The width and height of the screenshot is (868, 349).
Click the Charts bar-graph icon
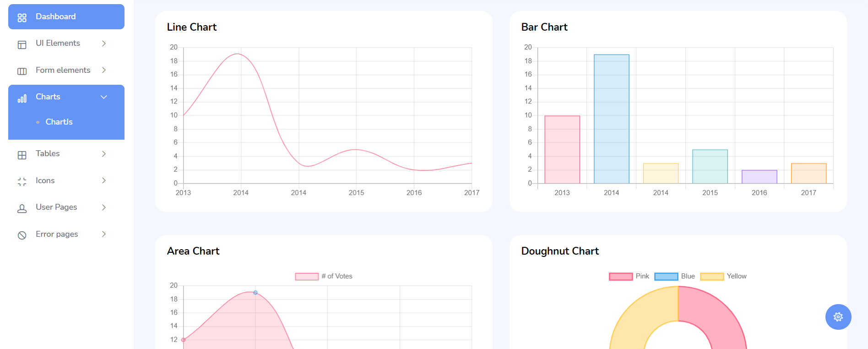point(22,98)
